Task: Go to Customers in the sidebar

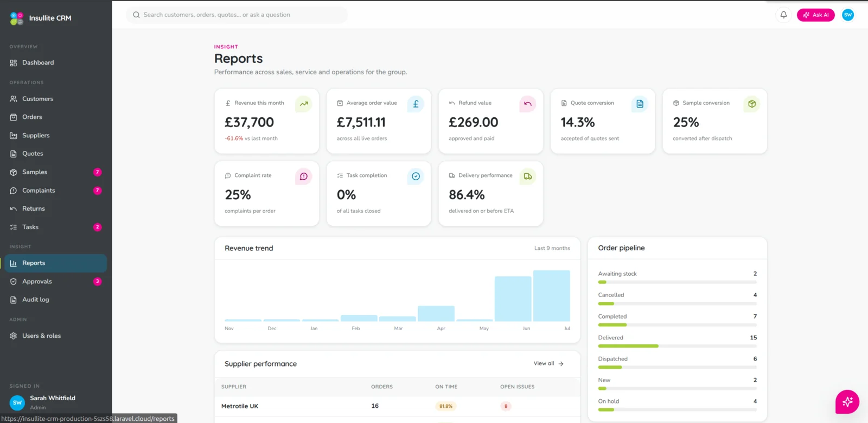Action: (56, 99)
